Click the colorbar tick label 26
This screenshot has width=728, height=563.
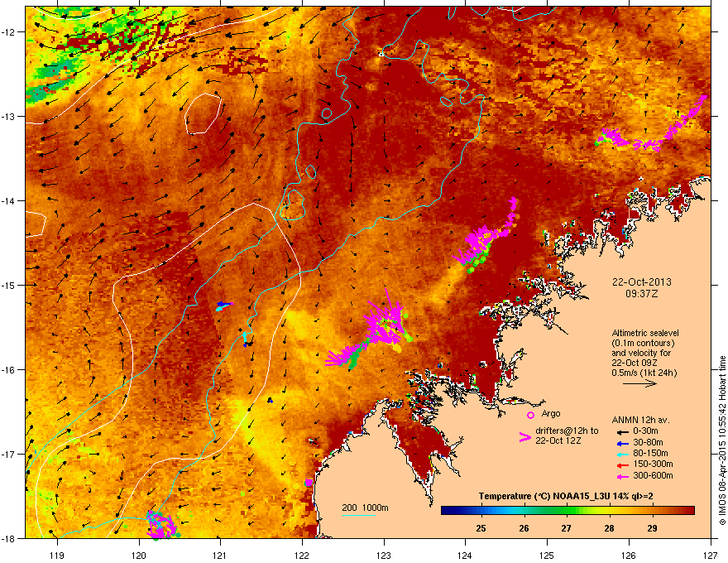(x=524, y=528)
